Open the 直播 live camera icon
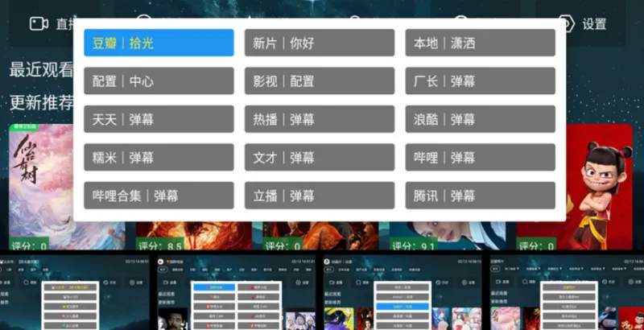644x330 pixels. point(39,23)
